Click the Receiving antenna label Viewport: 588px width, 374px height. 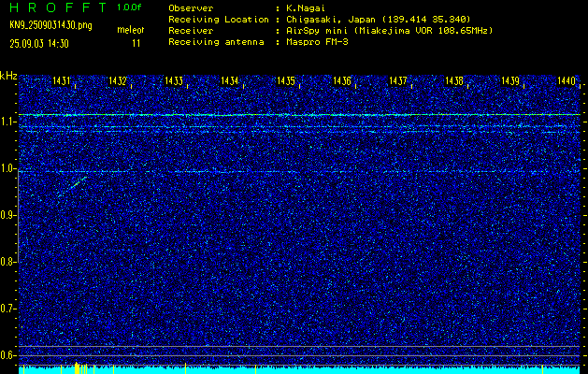coord(216,42)
